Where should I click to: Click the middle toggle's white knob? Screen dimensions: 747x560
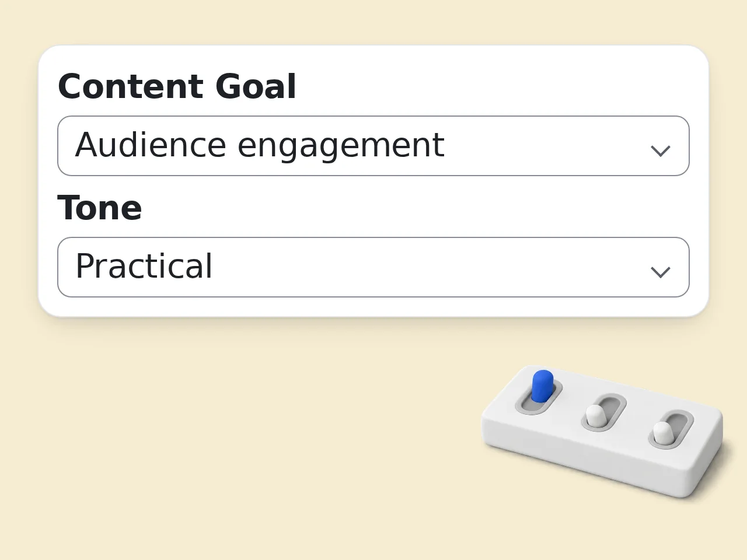coord(595,416)
